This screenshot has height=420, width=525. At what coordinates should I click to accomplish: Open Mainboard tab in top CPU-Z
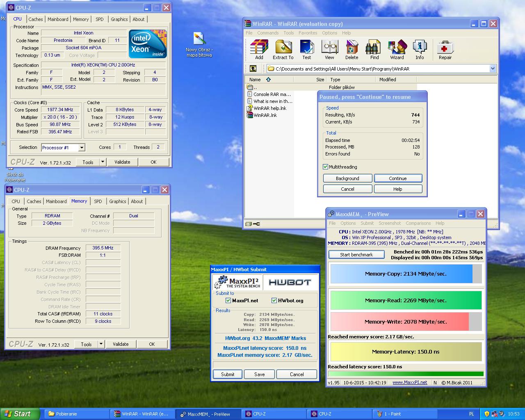tap(58, 19)
